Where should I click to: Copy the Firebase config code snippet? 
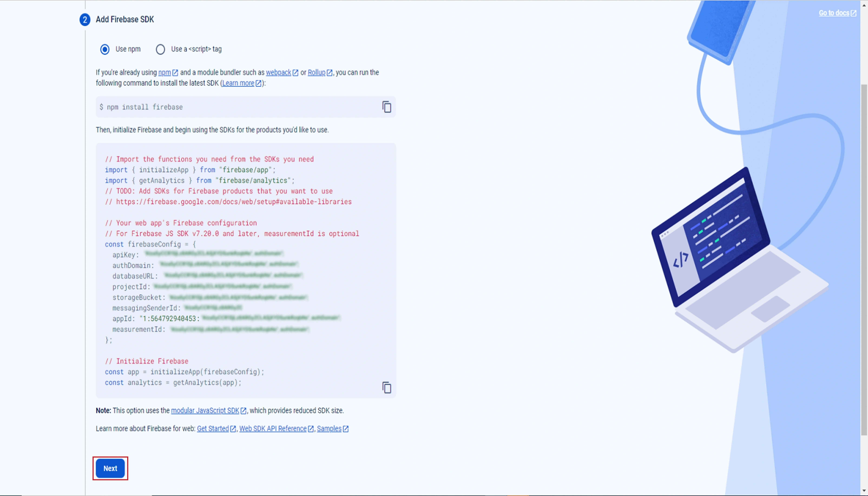click(x=386, y=388)
